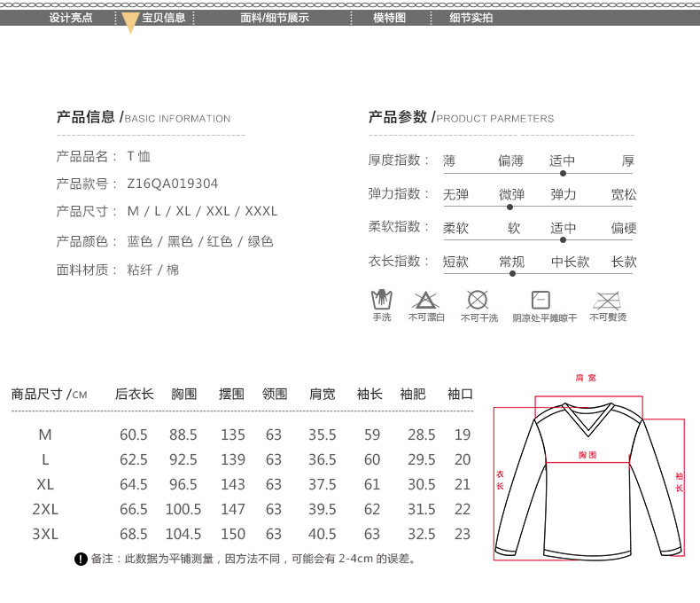Click the 偏薄 thickness option
The height and width of the screenshot is (603, 700).
[510, 161]
